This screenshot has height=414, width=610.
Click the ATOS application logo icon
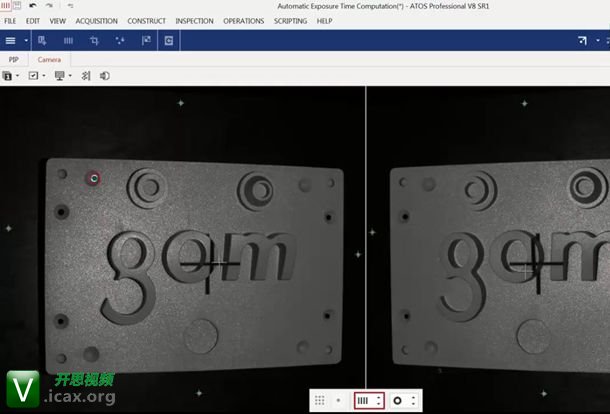coord(5,5)
